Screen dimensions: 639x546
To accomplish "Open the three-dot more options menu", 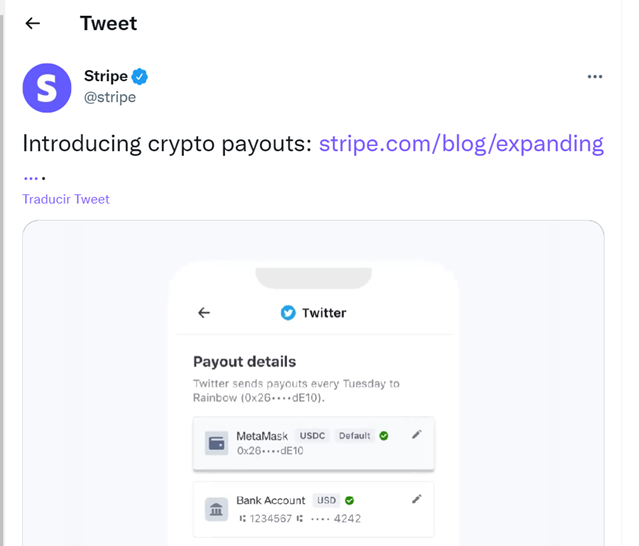I will (595, 77).
